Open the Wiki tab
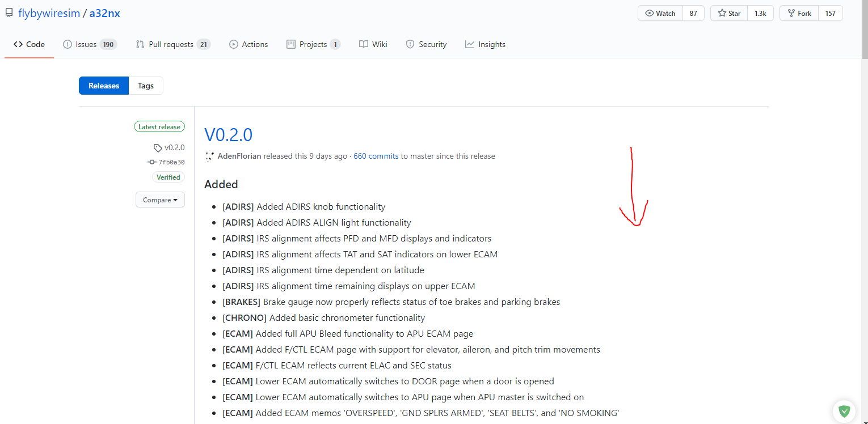868x424 pixels. coord(373,44)
